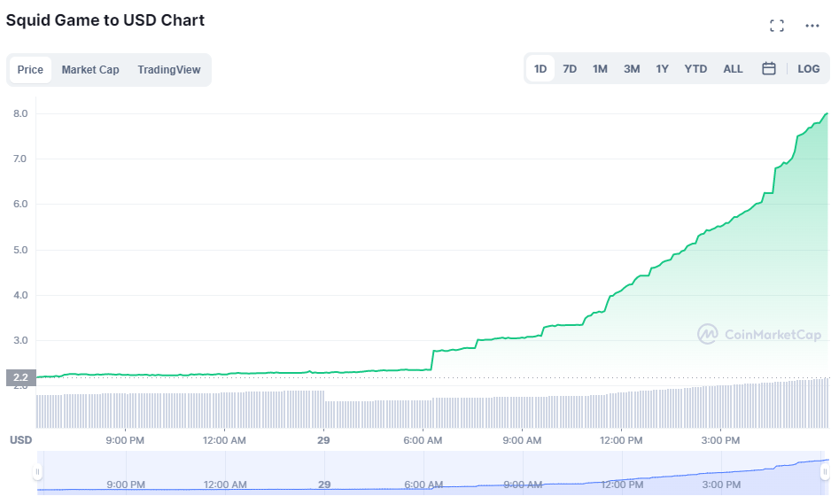
Task: Open the calendar date range picker
Action: pyautogui.click(x=768, y=68)
